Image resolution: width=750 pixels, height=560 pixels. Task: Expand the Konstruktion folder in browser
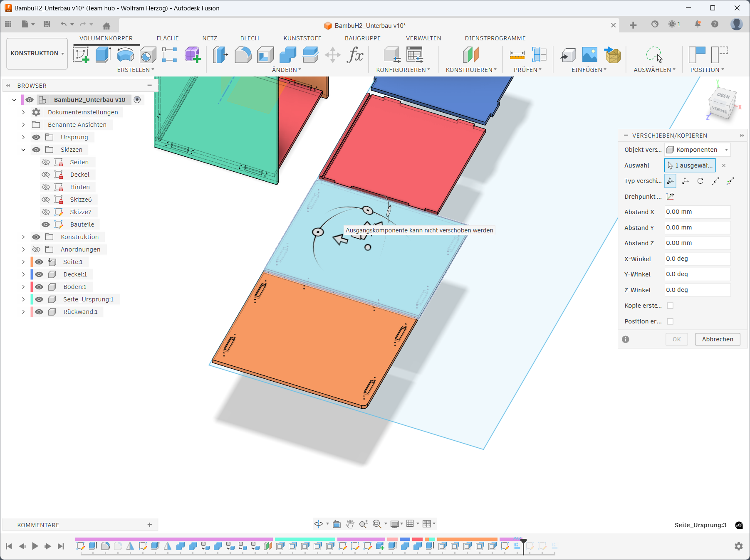pos(23,237)
